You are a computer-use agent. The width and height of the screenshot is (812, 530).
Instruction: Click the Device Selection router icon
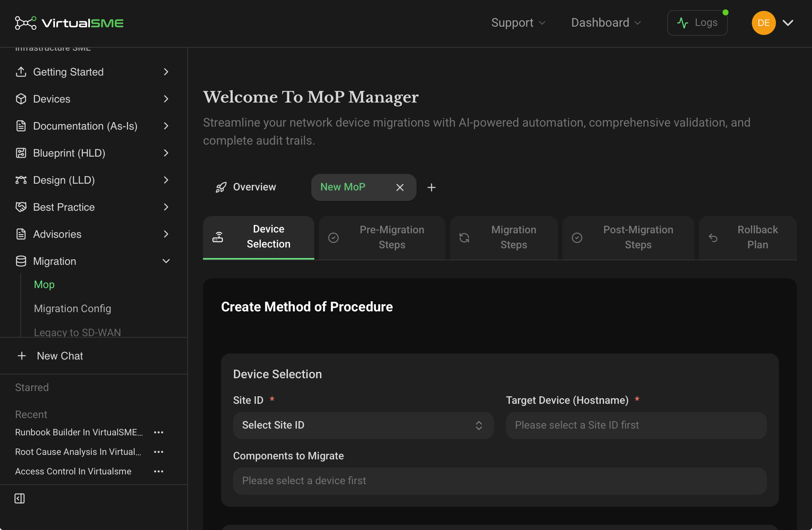pos(218,237)
